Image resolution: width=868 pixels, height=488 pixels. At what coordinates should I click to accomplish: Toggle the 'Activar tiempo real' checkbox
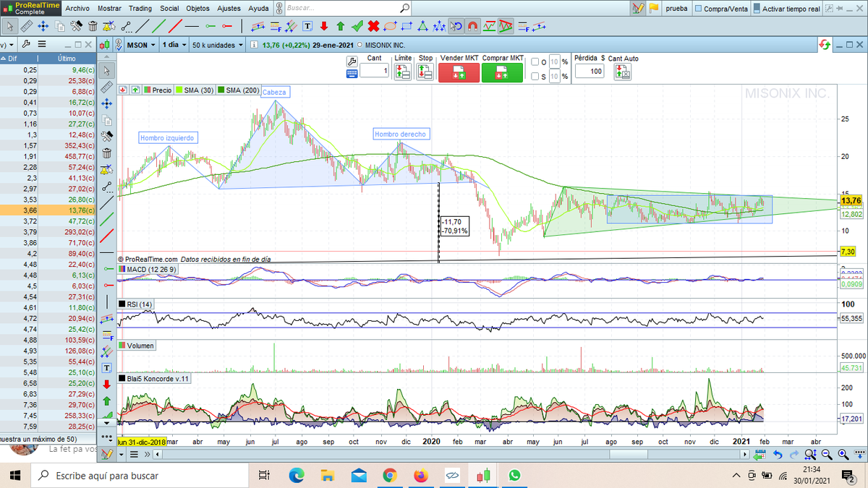pos(757,9)
